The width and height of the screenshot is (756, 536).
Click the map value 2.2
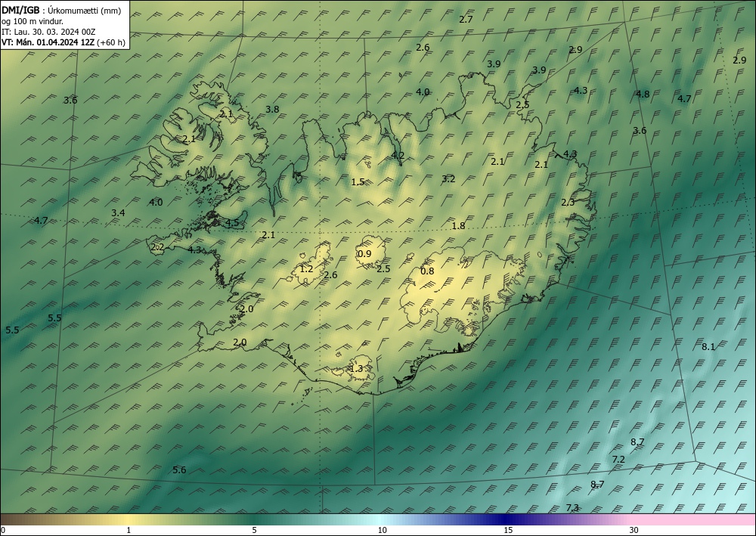click(x=158, y=248)
